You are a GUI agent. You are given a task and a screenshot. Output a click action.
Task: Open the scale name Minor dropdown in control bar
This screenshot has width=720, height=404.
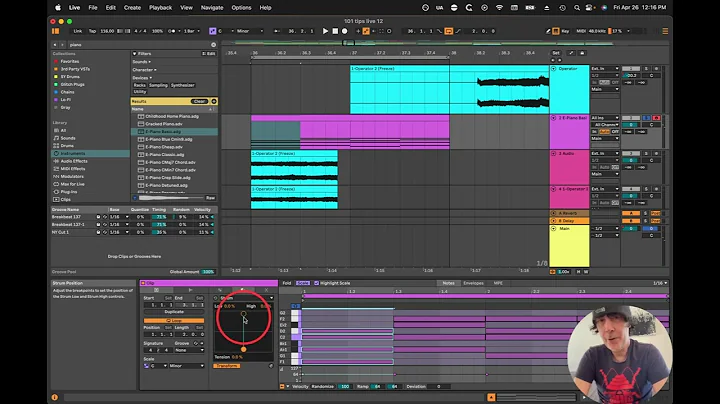(250, 31)
